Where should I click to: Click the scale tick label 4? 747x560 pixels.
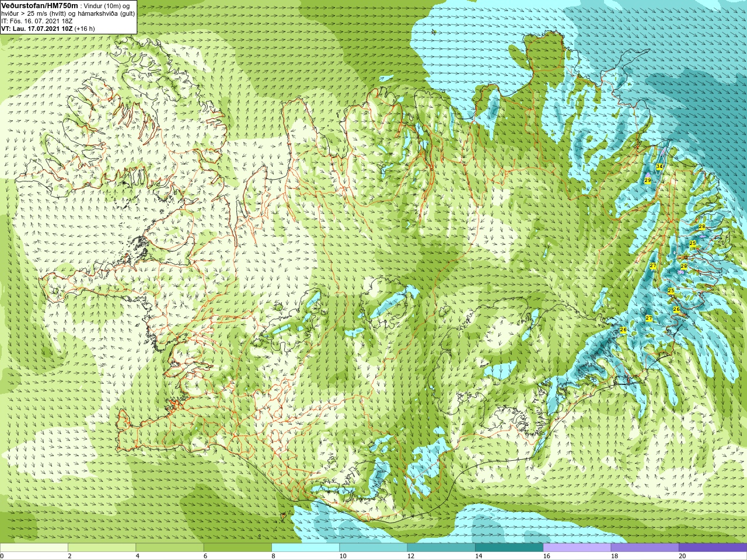(x=137, y=556)
